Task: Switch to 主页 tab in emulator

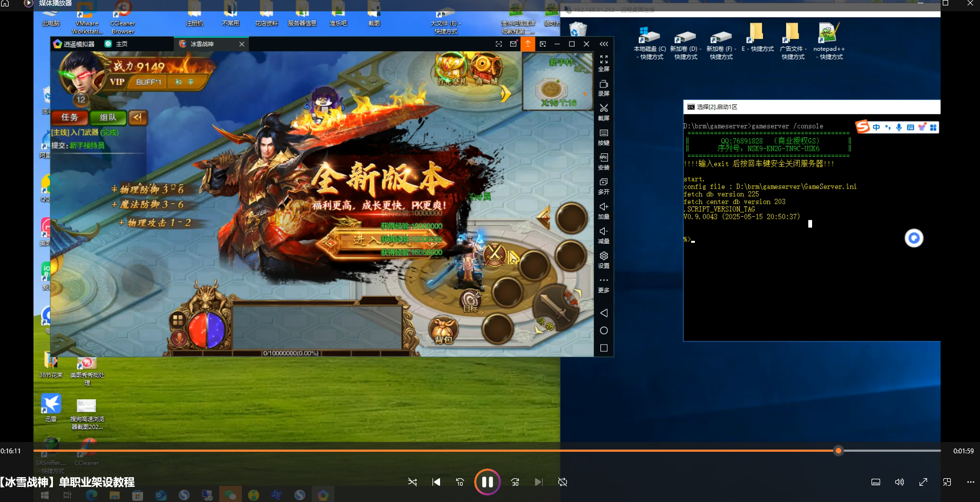Action: 117,44
